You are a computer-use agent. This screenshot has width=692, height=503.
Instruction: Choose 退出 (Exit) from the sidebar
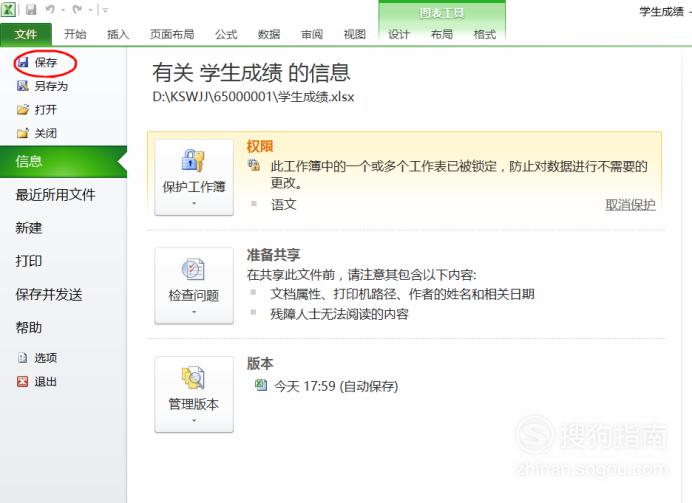(46, 382)
